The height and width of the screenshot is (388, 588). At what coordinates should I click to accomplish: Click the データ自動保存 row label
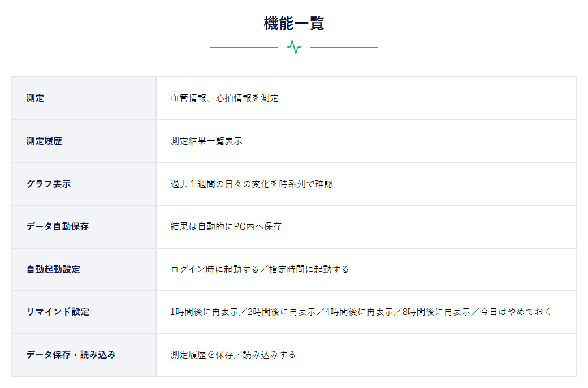pyautogui.click(x=57, y=226)
